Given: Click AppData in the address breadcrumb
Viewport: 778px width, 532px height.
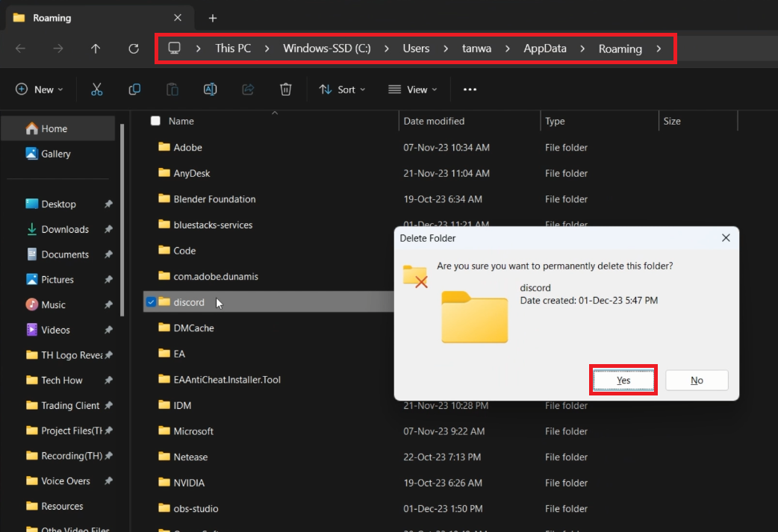Looking at the screenshot, I should tap(544, 48).
